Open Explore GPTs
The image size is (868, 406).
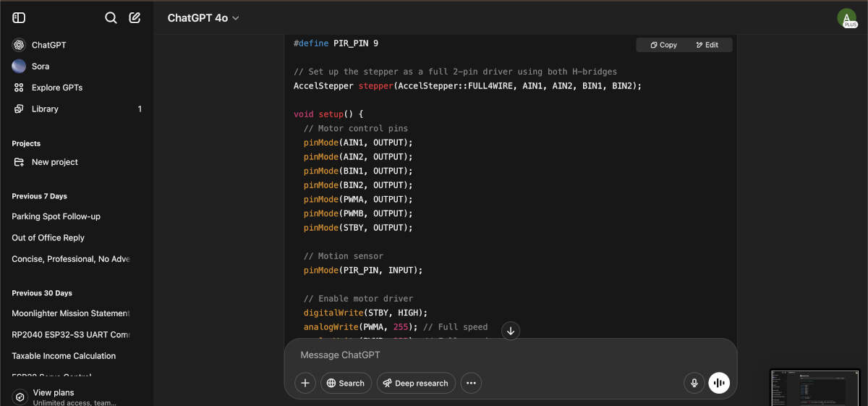[77, 88]
